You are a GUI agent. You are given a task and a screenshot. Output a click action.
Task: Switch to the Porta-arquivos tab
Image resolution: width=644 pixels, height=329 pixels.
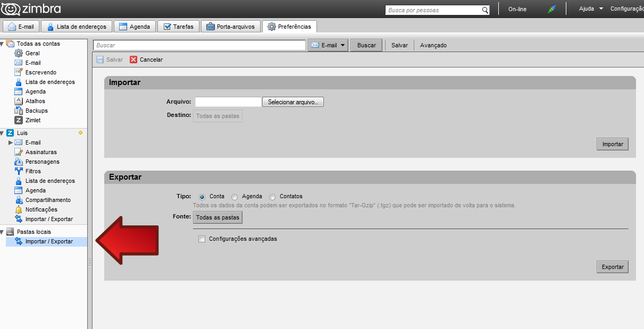(231, 27)
